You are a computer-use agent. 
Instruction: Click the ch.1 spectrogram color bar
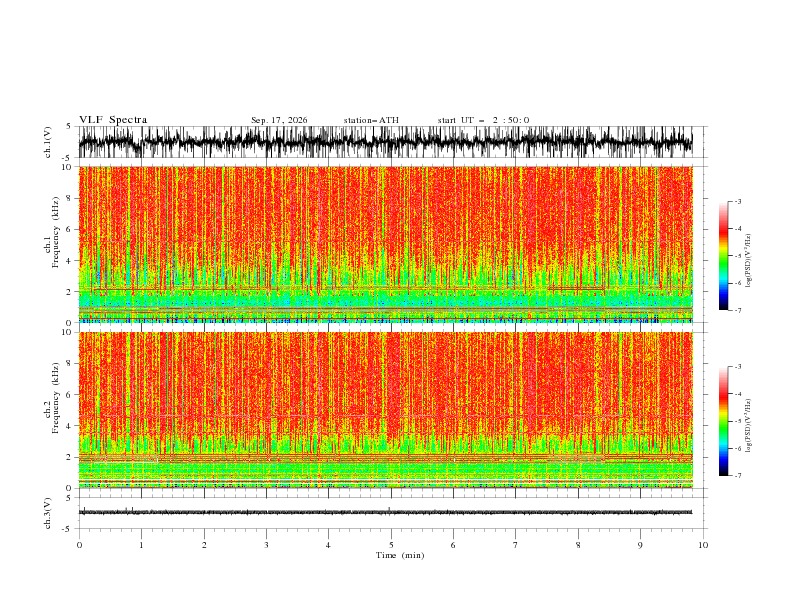723,256
